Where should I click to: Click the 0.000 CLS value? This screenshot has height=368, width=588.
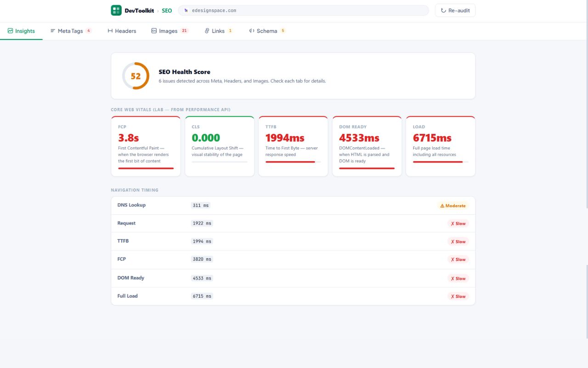coord(206,138)
